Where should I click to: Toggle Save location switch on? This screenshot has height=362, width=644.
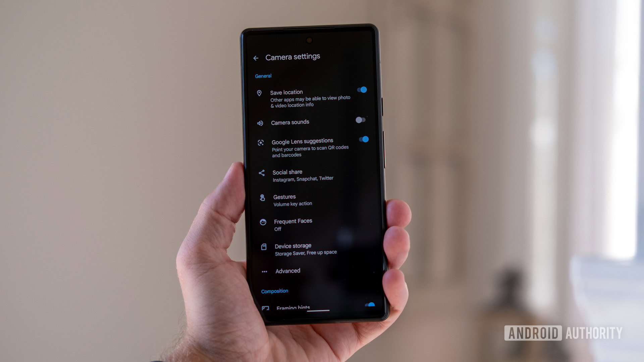[x=362, y=90]
